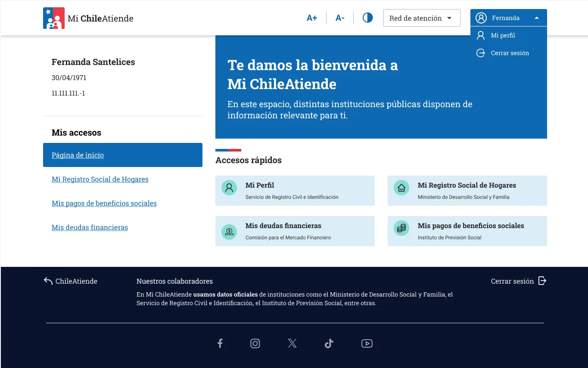
Task: Return to ChileAtiende via footer back link
Action: tap(71, 281)
